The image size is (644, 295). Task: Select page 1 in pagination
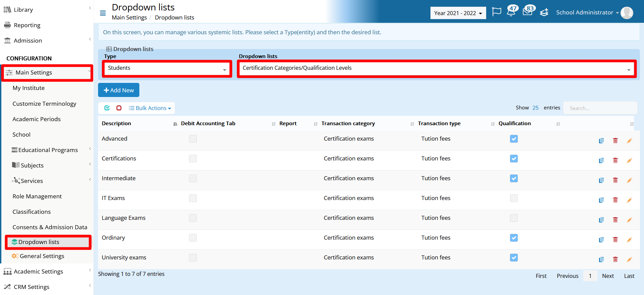pyautogui.click(x=590, y=276)
